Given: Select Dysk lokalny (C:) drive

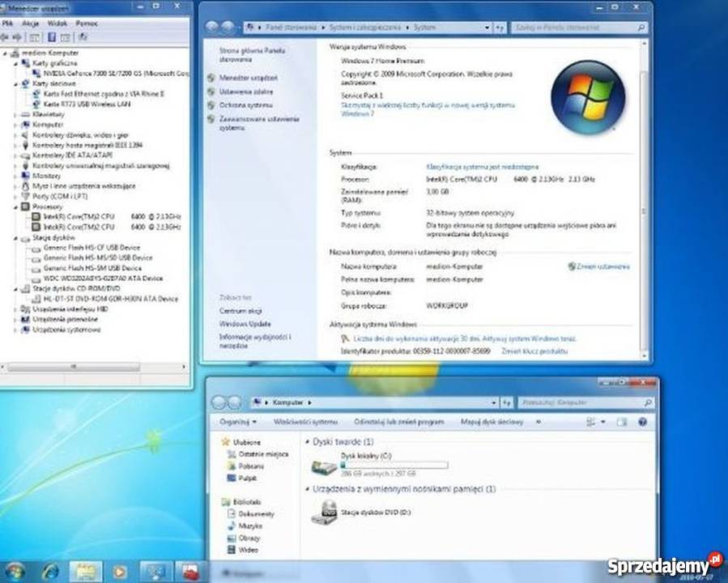Looking at the screenshot, I should click(x=380, y=465).
